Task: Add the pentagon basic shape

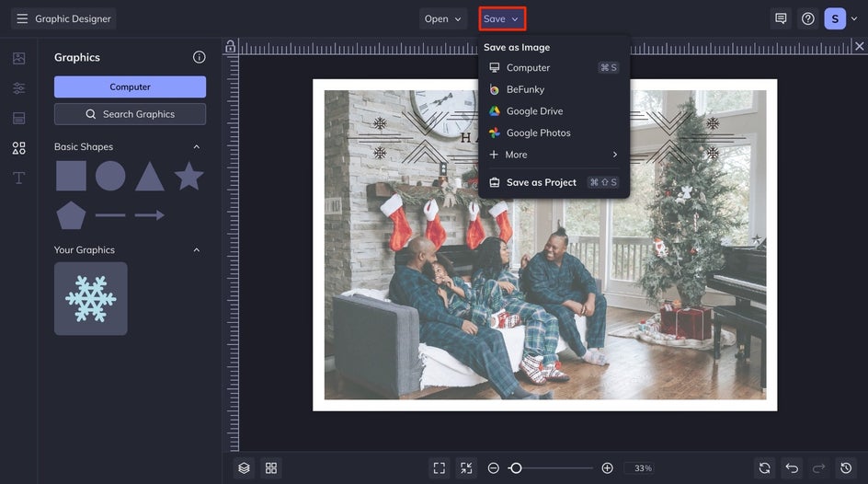Action: coord(71,215)
